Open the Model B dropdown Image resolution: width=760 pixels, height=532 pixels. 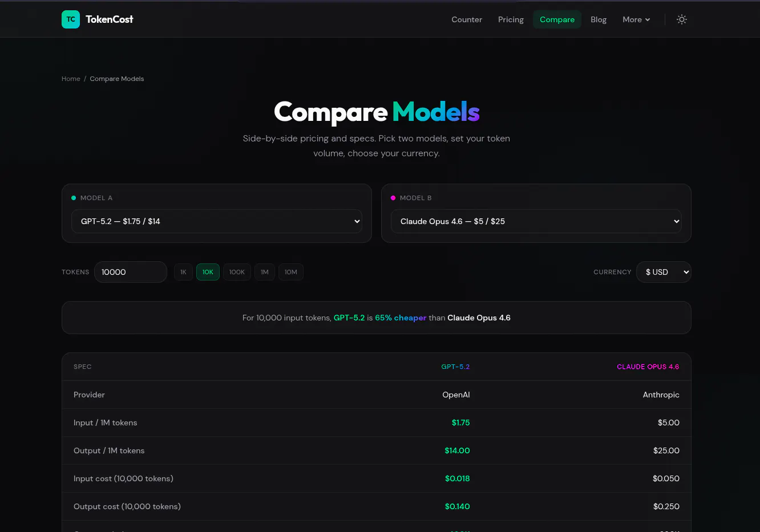pos(536,221)
